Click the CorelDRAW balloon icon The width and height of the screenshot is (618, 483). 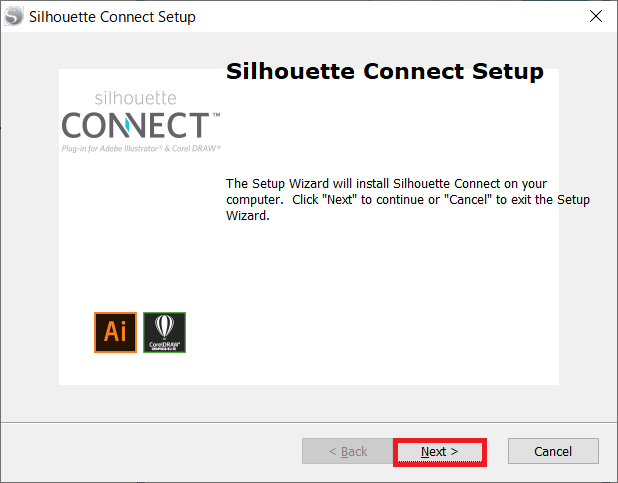[164, 332]
